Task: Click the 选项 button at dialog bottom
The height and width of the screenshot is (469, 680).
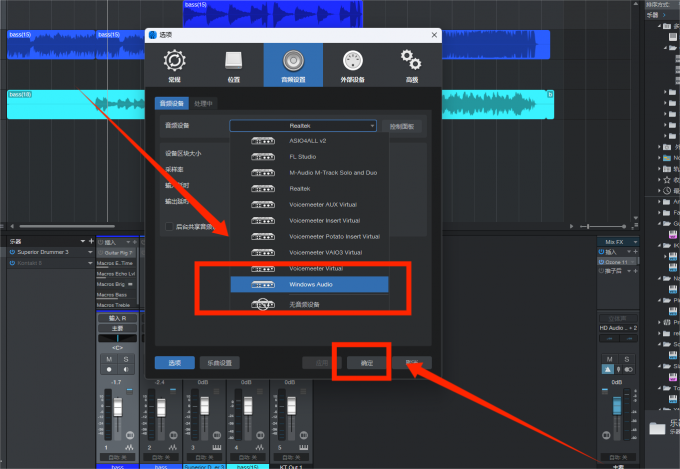Action: 175,363
